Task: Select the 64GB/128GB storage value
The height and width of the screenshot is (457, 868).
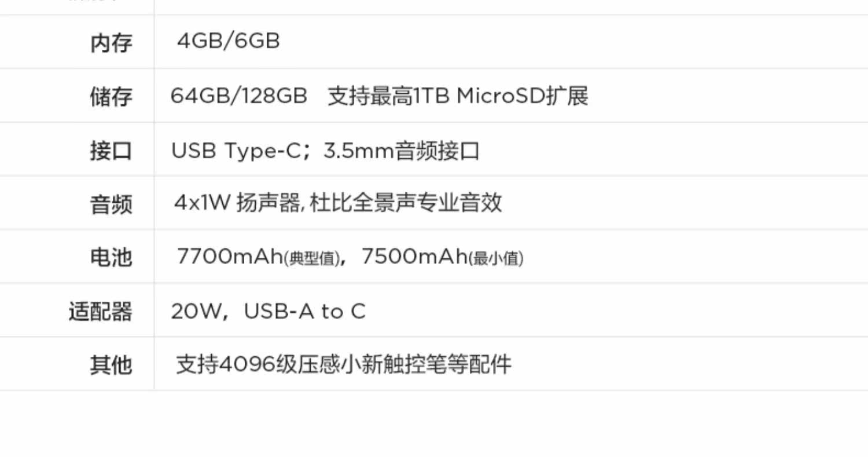Action: 238,96
